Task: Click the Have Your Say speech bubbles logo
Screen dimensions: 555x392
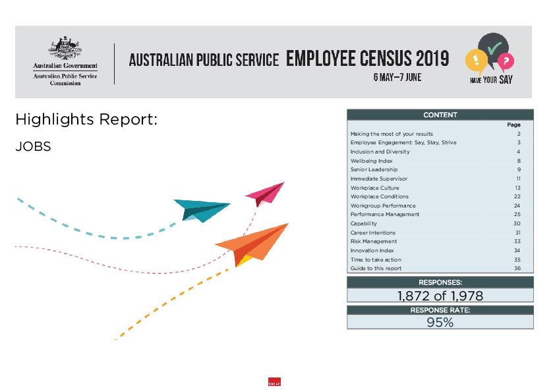Action: (x=491, y=59)
